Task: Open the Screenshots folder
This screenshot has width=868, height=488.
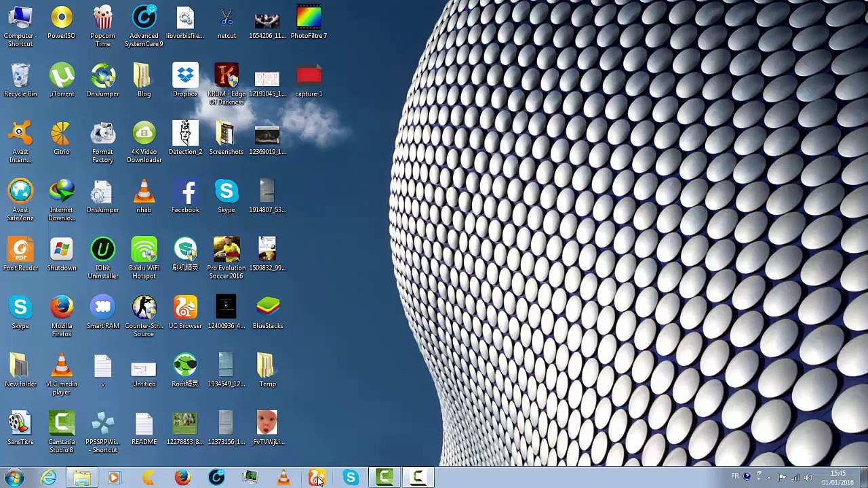Action: pyautogui.click(x=226, y=138)
